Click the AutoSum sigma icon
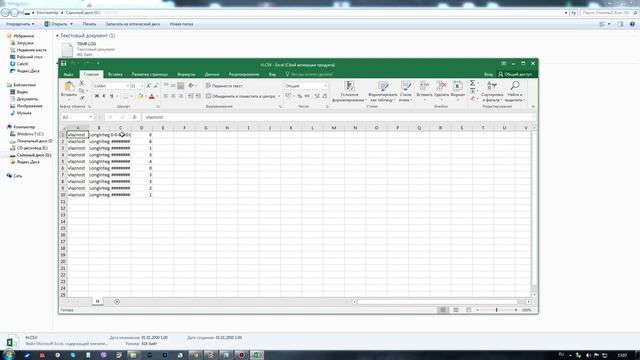The image size is (640, 360). (x=472, y=83)
